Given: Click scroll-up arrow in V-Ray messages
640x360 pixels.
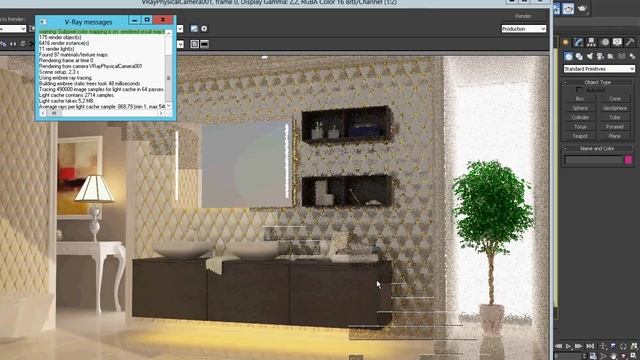Looking at the screenshot, I should click(x=169, y=34).
